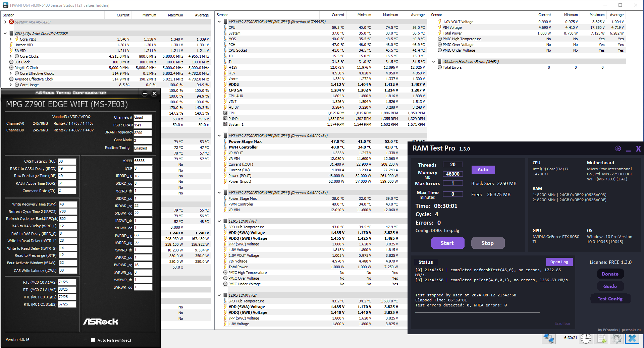Click the Maximum column header in left sensor panel
The width and height of the screenshot is (644, 348).
[172, 15]
